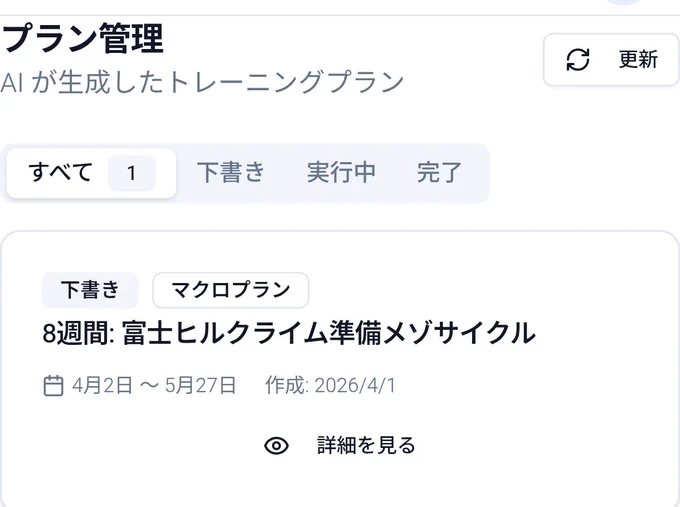Viewport: 680px width, 507px height.
Task: Click the 下書き status badge on the plan card
Action: click(90, 290)
